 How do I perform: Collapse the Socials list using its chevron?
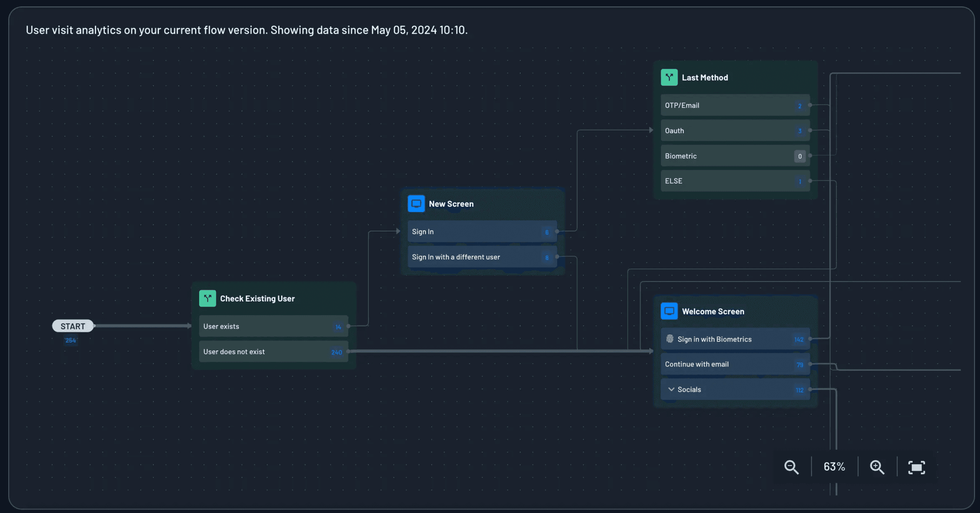671,389
